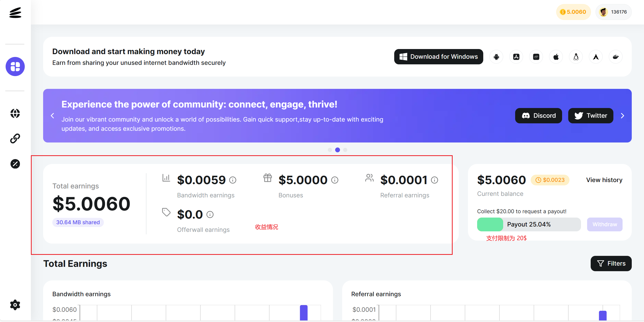Open user profile menu 136176
The image size is (644, 322).
[x=614, y=12]
